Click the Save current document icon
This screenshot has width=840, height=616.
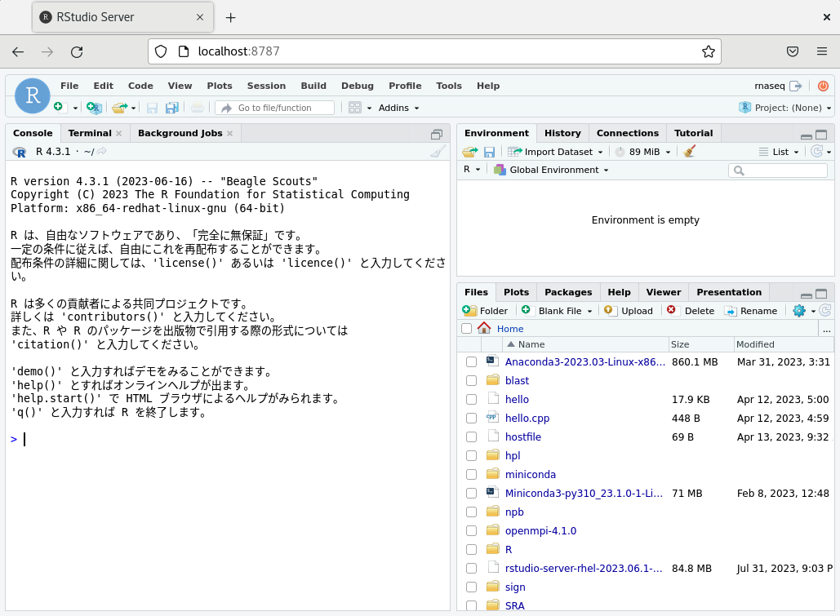click(x=152, y=108)
